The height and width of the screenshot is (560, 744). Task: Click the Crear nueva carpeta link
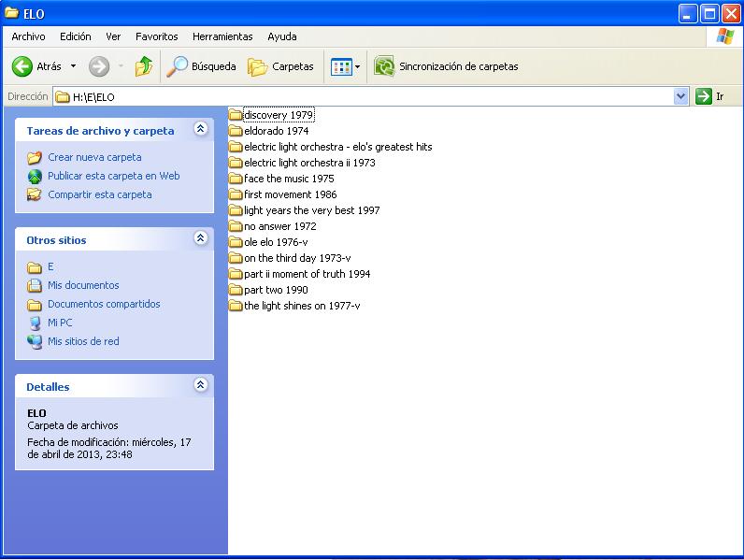pos(95,157)
